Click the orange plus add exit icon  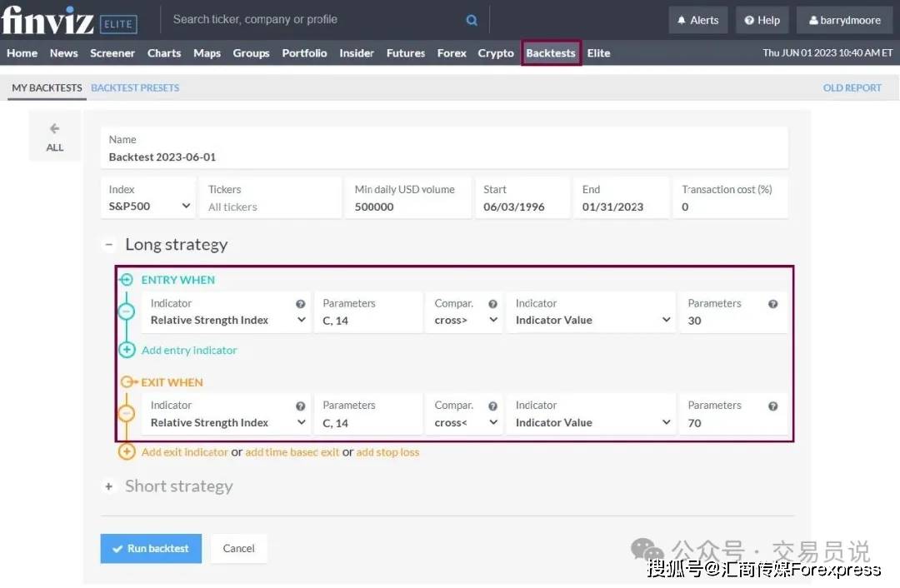[127, 452]
